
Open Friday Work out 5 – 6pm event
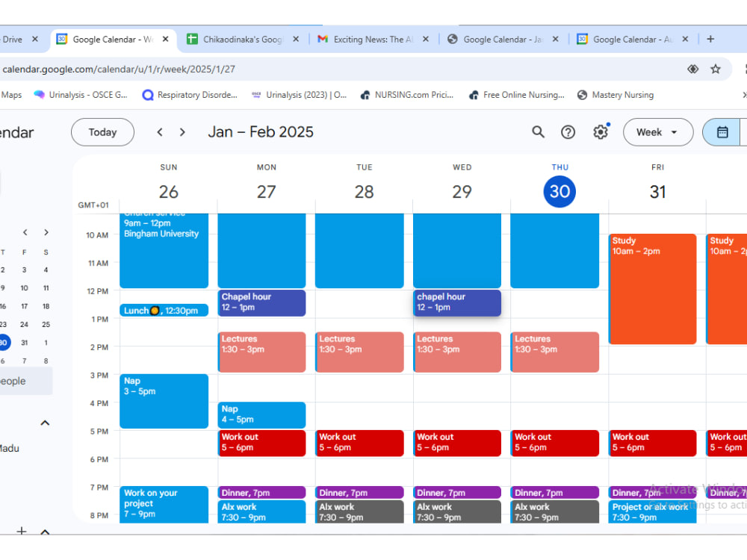[652, 444]
